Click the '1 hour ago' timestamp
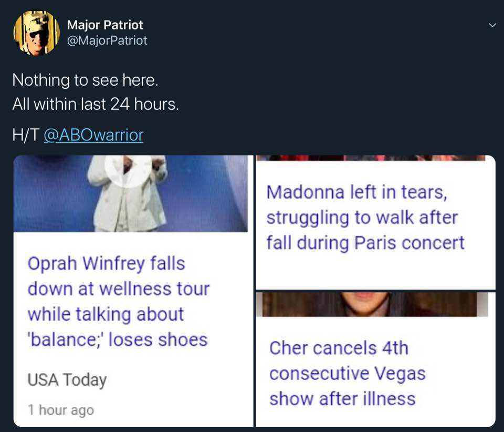 tap(61, 410)
